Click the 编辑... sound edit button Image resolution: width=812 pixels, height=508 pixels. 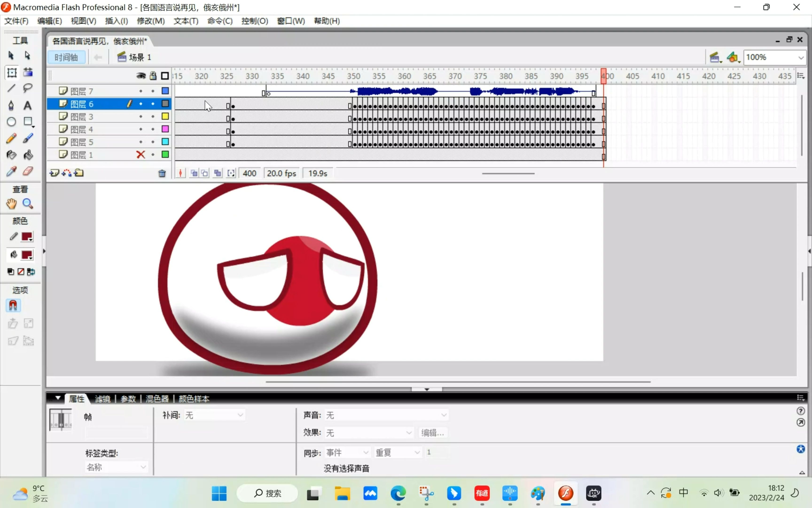tap(433, 433)
